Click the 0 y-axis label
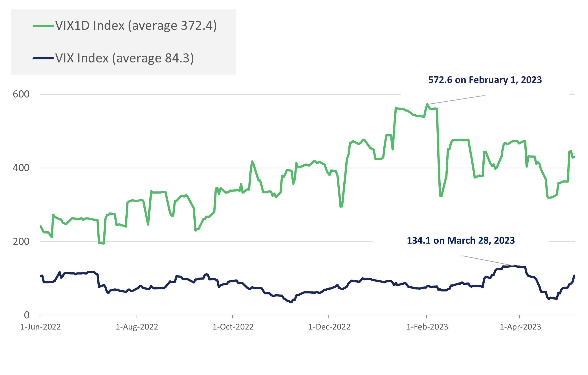Image resolution: width=588 pixels, height=375 pixels. [x=27, y=315]
